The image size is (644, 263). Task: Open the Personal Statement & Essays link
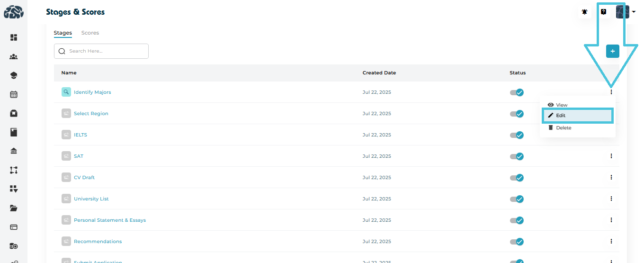(110, 220)
